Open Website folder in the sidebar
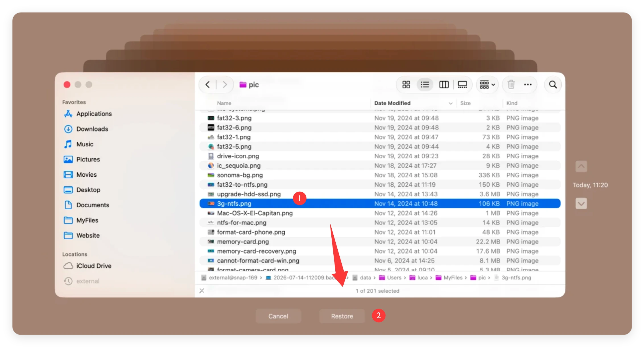The width and height of the screenshot is (644, 347). tap(82, 236)
